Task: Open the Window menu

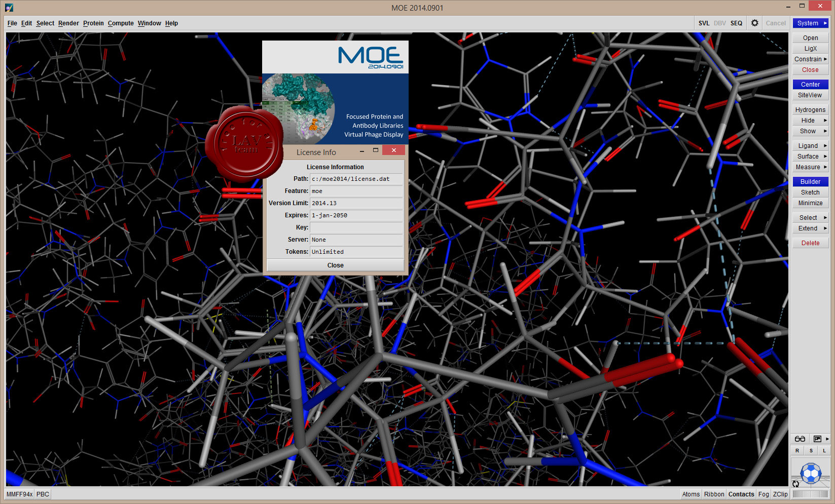Action: [150, 23]
